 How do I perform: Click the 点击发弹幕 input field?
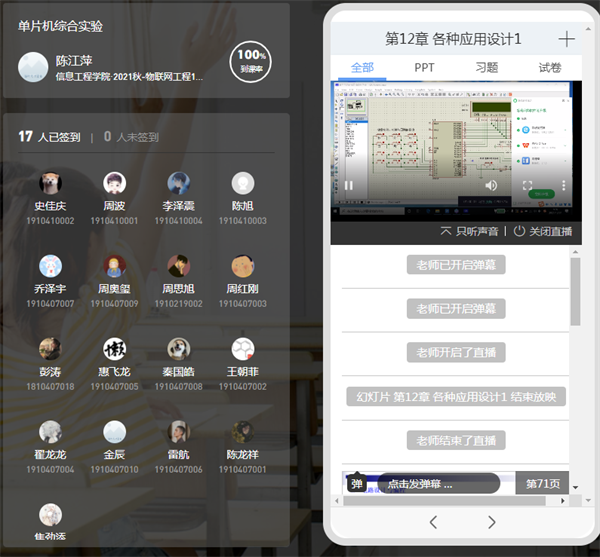435,484
